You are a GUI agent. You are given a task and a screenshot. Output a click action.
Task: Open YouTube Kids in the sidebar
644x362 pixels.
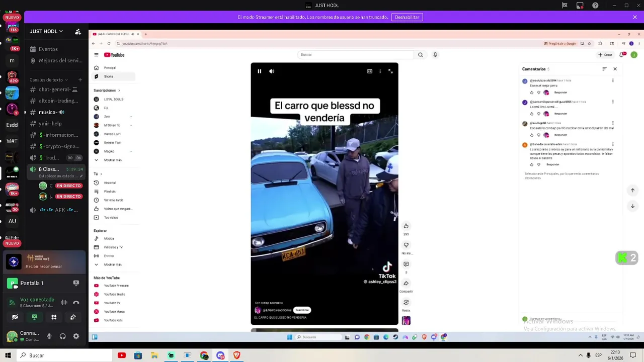coord(114,320)
